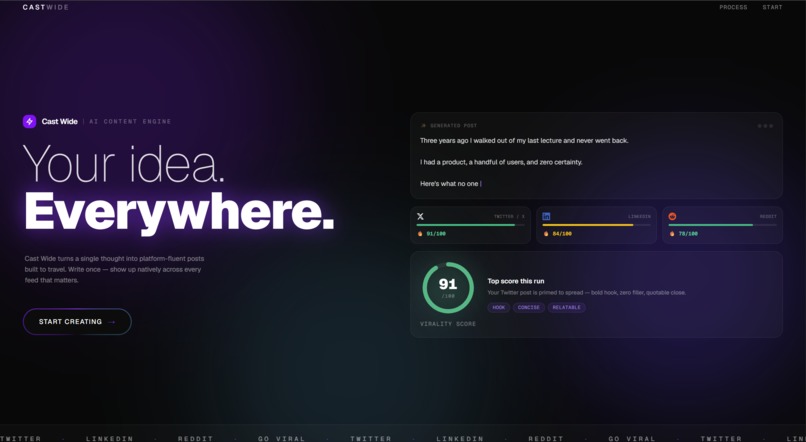806x442 pixels.
Task: Click the 'Top score this run' heading
Action: (x=516, y=281)
